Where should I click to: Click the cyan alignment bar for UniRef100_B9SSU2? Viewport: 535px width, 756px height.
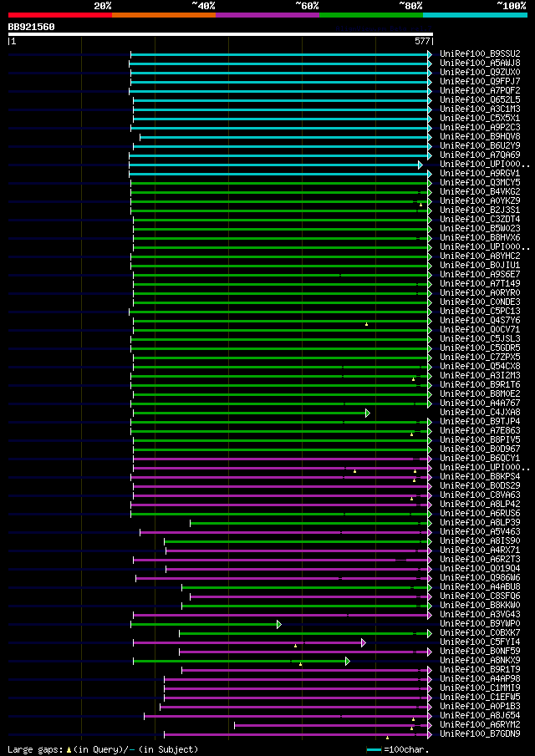pyautogui.click(x=280, y=55)
